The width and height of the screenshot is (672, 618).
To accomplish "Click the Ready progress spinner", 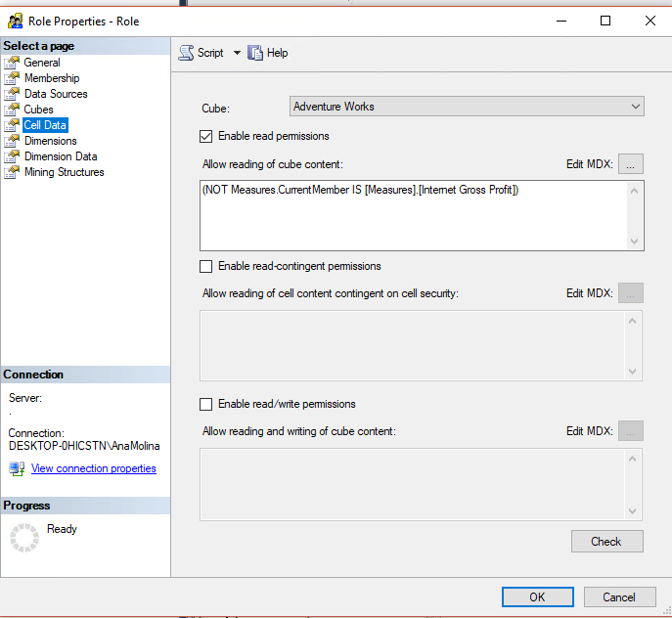I will click(24, 538).
